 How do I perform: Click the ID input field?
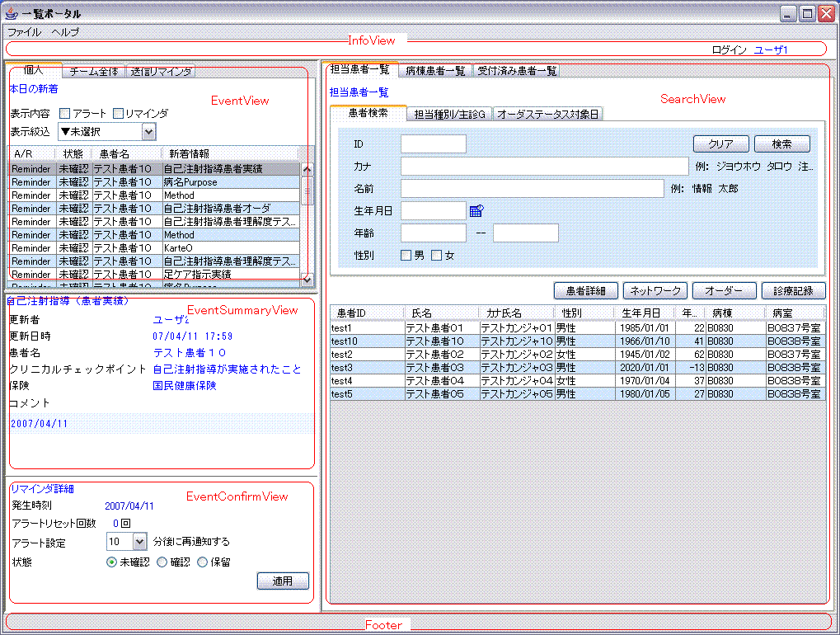434,143
